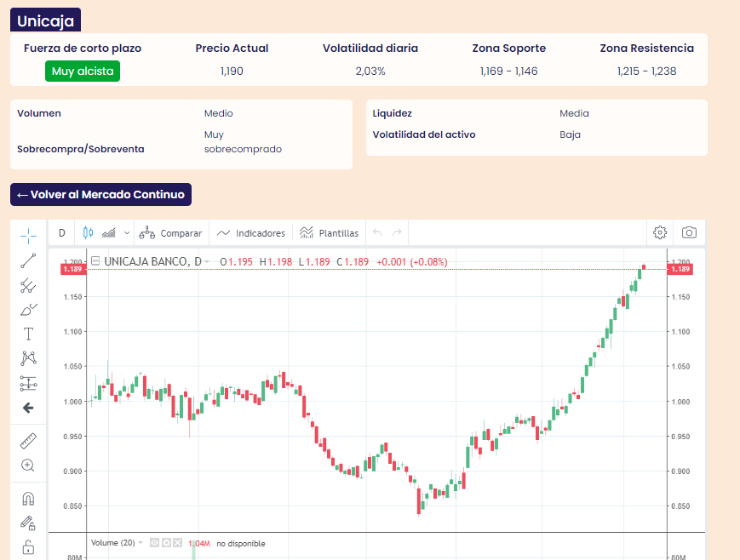Select the long position prediction tool
Image resolution: width=740 pixels, height=560 pixels.
pos(28,383)
